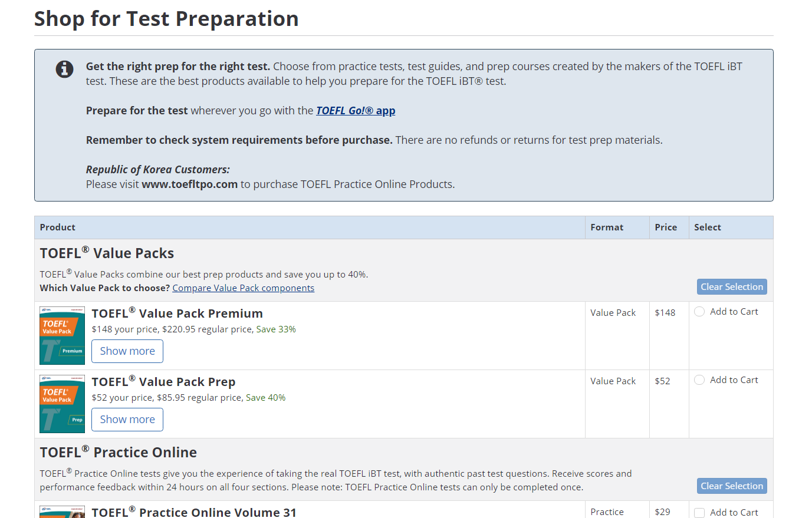Viewport: 812px width, 518px height.
Task: Click the 'TOEFL Value Pack Premium' title
Action: [x=177, y=313]
